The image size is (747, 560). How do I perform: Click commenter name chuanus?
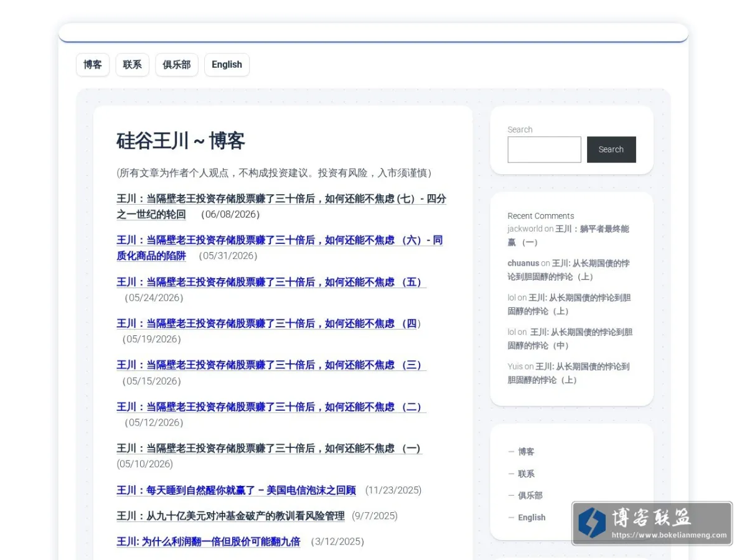524,263
